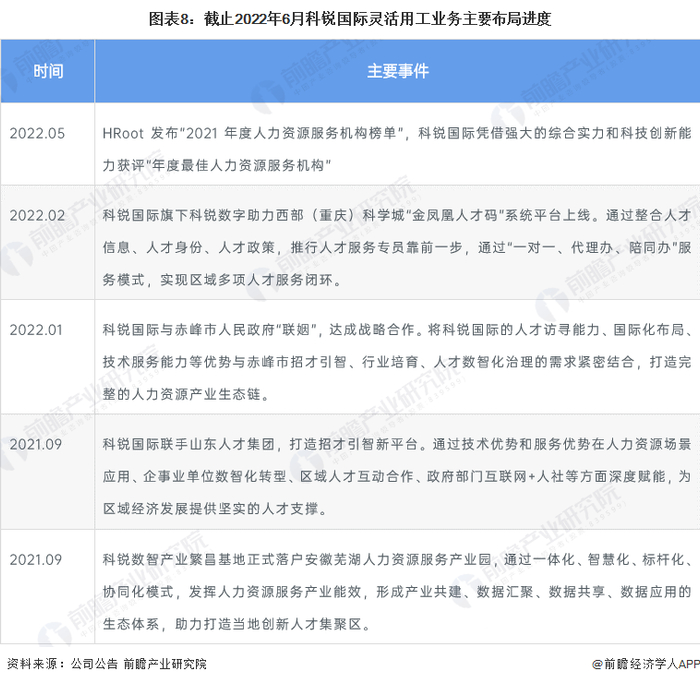Click the line starting '科锐国际与赤峰市人民政府"联姻"'
Screen dimensions: 700x683
[397, 330]
